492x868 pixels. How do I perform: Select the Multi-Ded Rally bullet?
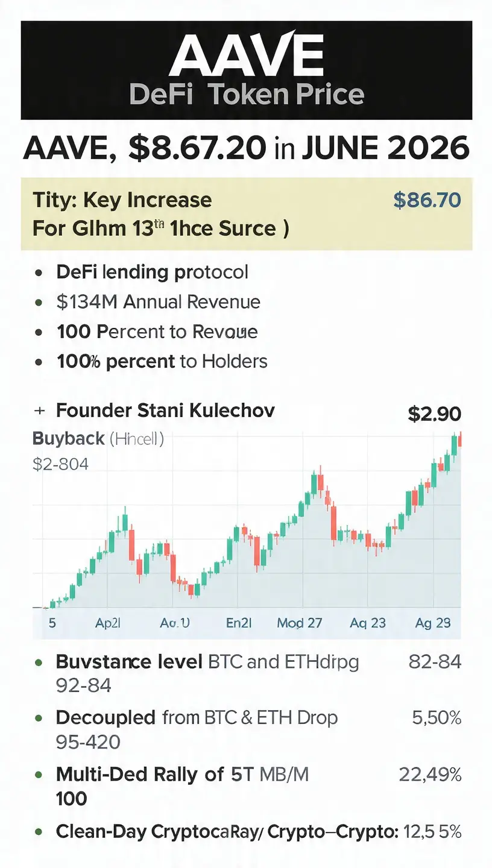182,774
